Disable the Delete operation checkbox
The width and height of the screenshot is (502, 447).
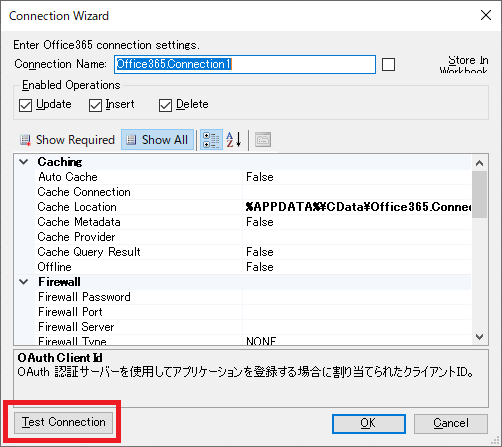[x=165, y=105]
